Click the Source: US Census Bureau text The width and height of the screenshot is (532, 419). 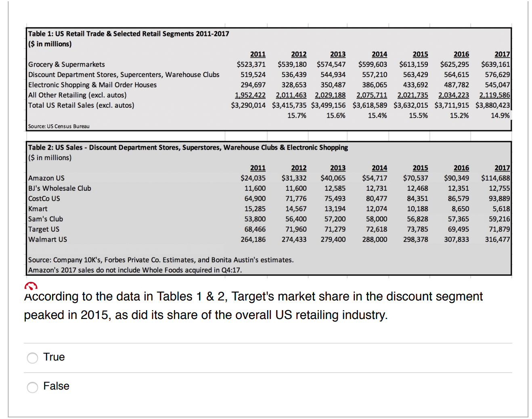click(59, 126)
